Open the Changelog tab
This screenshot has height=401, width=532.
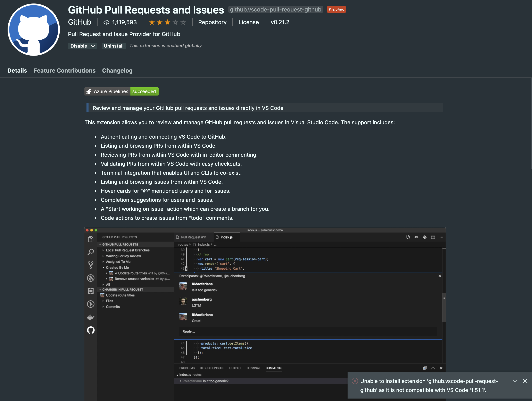(117, 71)
